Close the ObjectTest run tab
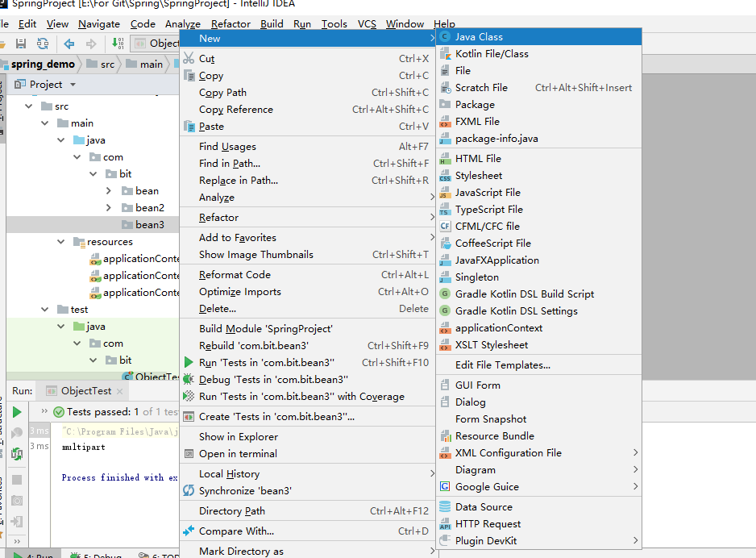 [x=119, y=391]
